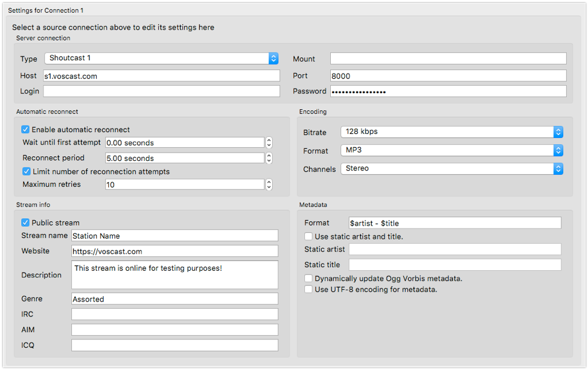Viewport: 588px width, 369px height.
Task: Click the empty AIM field
Action: pyautogui.click(x=174, y=330)
